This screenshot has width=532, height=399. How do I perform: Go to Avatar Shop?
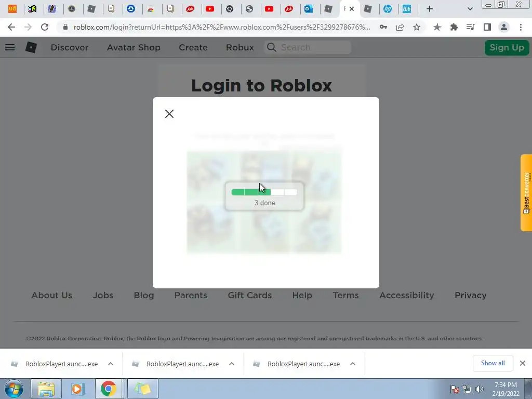pyautogui.click(x=134, y=47)
